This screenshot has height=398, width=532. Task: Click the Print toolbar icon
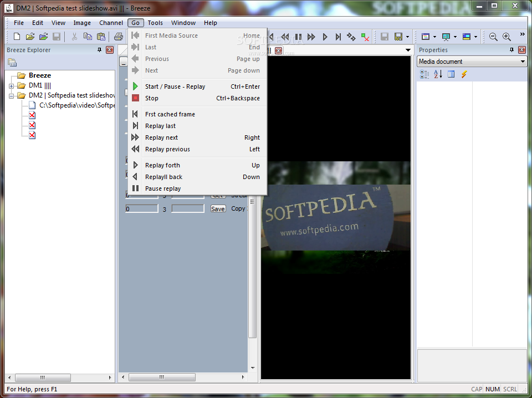point(118,37)
